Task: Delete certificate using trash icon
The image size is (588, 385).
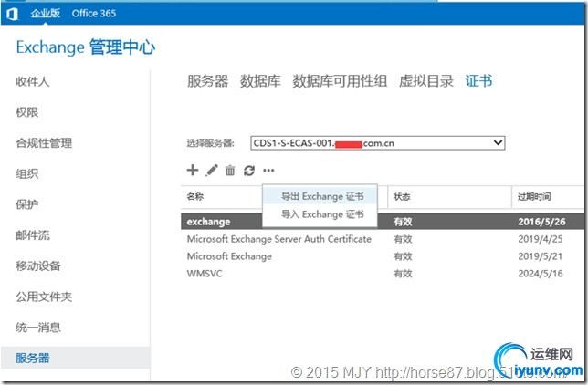Action: click(230, 171)
